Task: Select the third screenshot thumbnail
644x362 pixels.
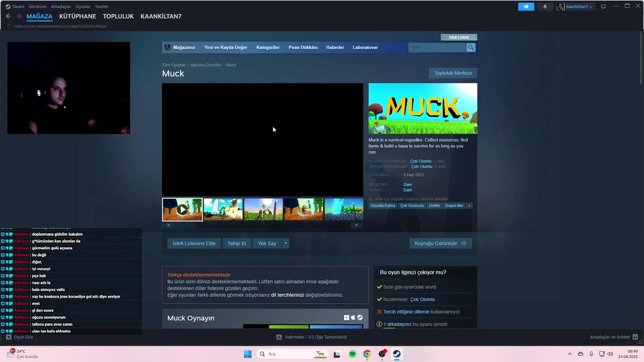Action: tap(263, 209)
